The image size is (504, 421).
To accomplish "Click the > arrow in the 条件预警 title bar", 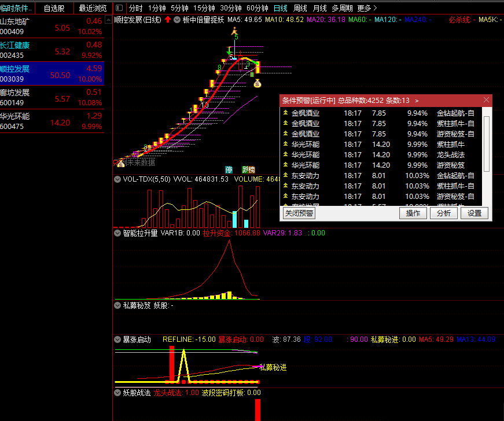I will point(417,101).
